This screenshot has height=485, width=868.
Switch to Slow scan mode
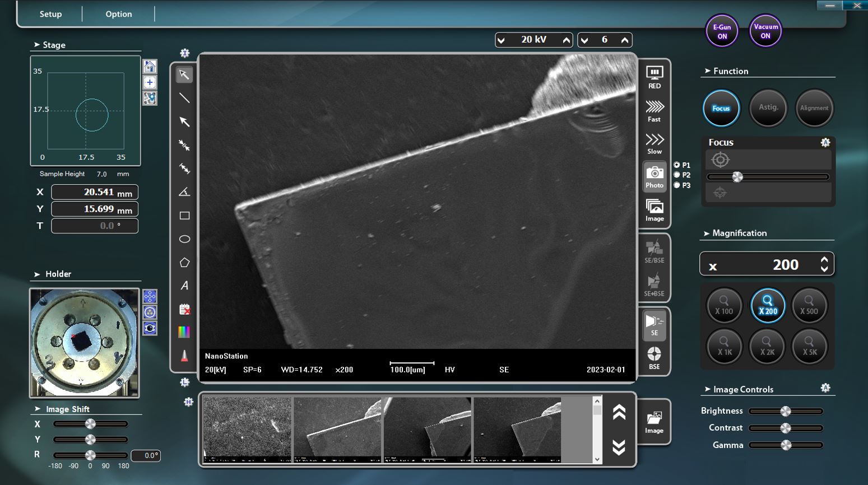[654, 142]
